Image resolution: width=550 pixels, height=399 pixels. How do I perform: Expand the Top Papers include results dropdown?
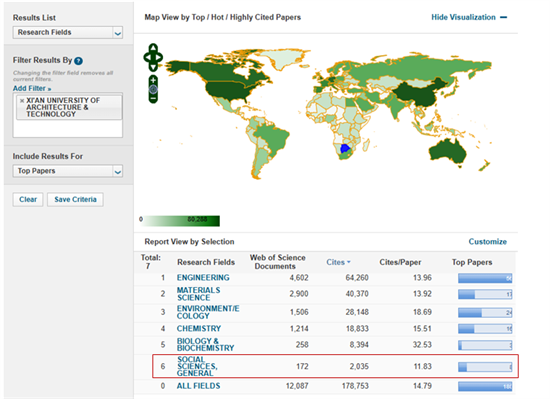pos(68,171)
